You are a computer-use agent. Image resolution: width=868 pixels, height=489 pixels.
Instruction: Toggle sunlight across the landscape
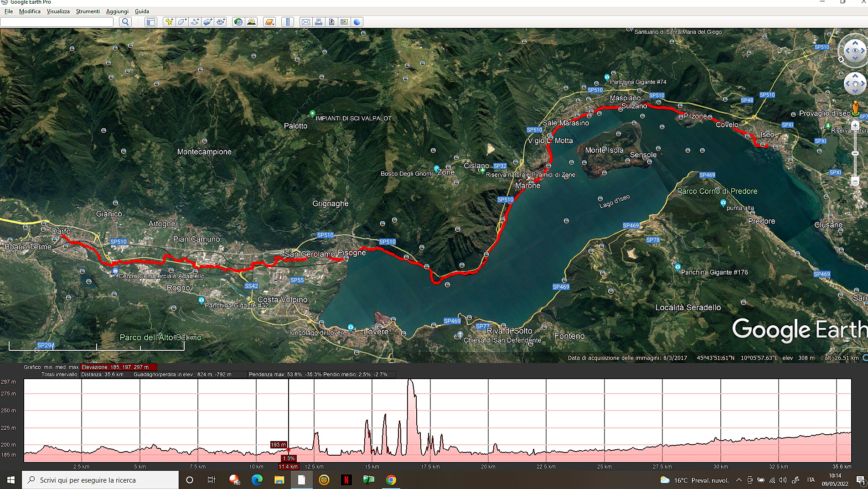pos(251,22)
